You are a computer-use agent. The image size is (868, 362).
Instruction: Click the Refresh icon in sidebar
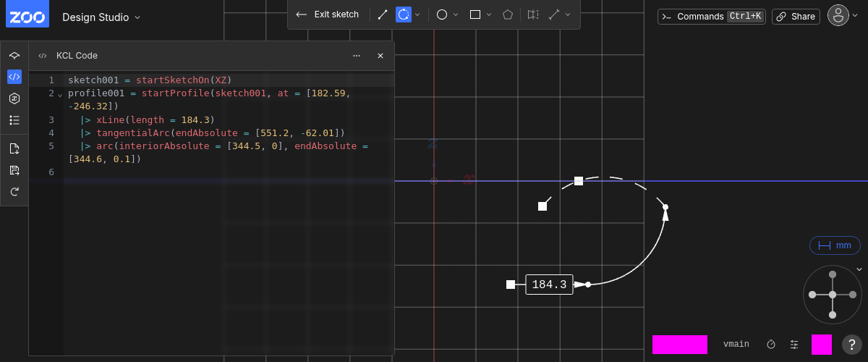(14, 192)
